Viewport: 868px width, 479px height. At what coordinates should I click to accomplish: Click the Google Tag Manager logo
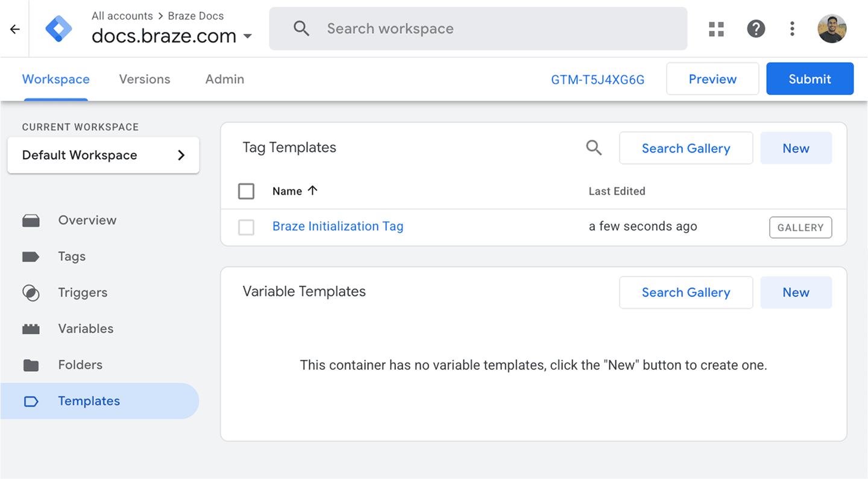point(58,28)
